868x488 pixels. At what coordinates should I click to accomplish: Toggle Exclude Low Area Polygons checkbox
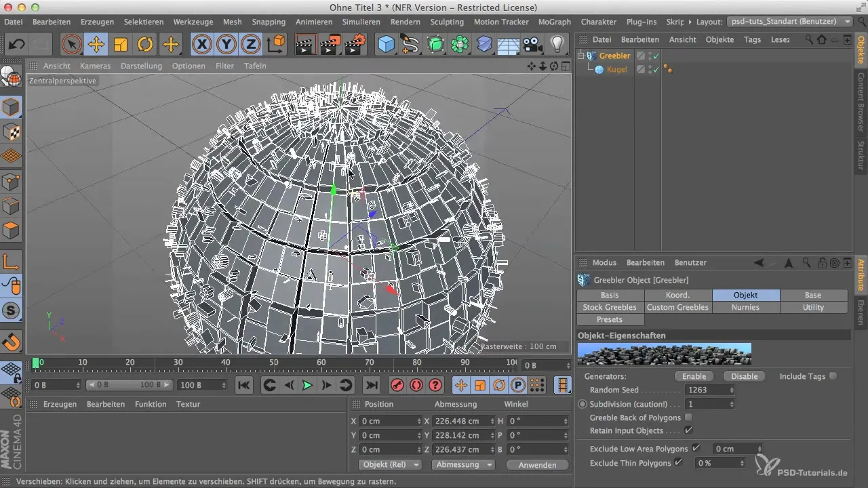click(696, 449)
